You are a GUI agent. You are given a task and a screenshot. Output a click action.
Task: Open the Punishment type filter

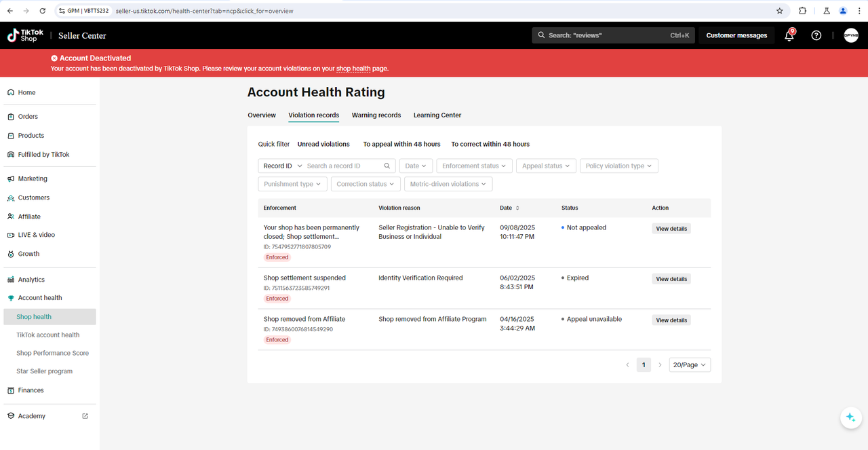coord(293,184)
